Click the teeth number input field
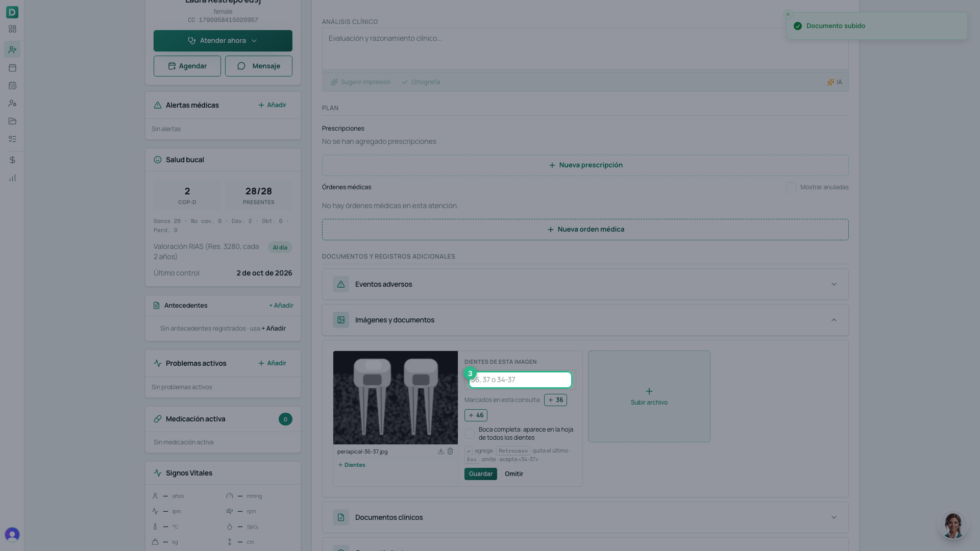The width and height of the screenshot is (980, 551). pos(520,380)
